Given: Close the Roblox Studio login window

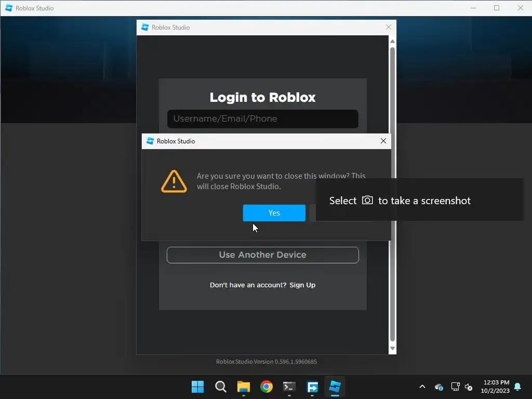Looking at the screenshot, I should point(389,27).
